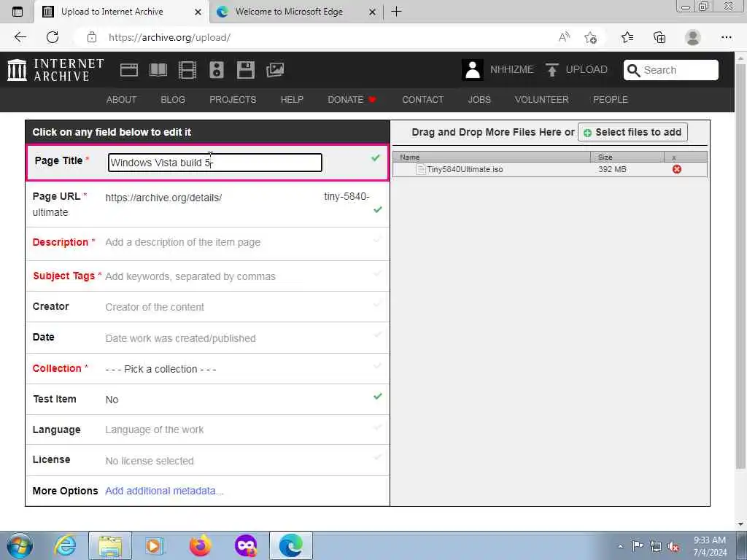This screenshot has width=747, height=560.
Task: Open Windows Explorer from taskbar
Action: (110, 545)
